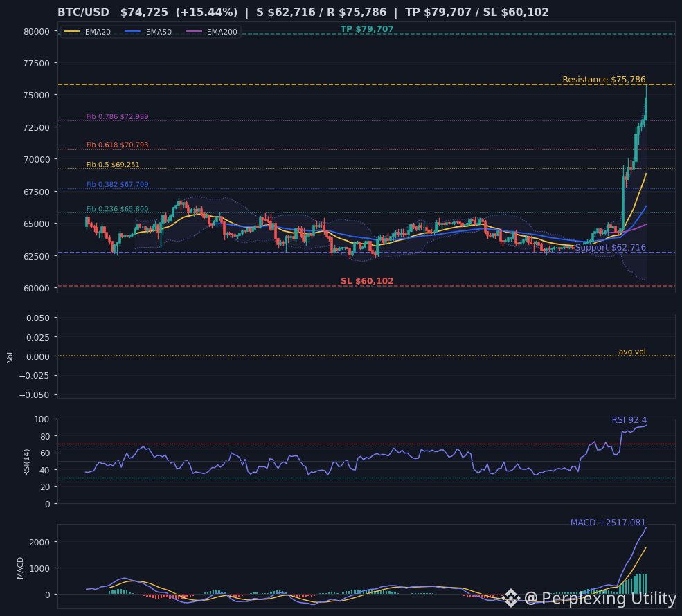Click the red 'SL $60,102' label on the chart

coord(367,281)
